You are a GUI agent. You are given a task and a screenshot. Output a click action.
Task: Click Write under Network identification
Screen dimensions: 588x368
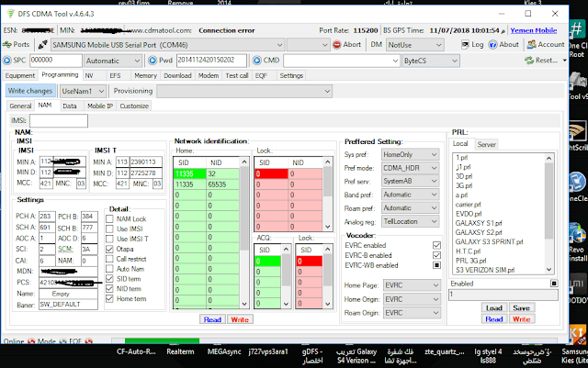[240, 319]
